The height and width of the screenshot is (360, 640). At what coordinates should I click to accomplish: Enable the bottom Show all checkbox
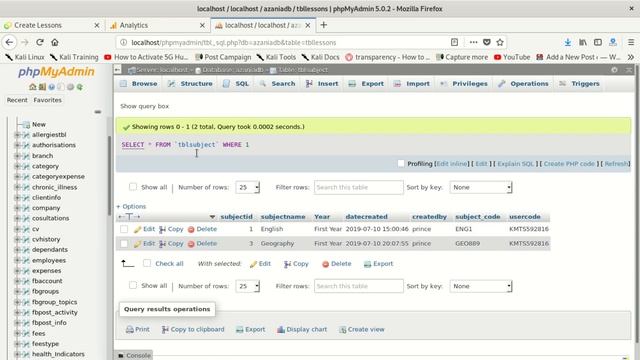[x=133, y=285]
